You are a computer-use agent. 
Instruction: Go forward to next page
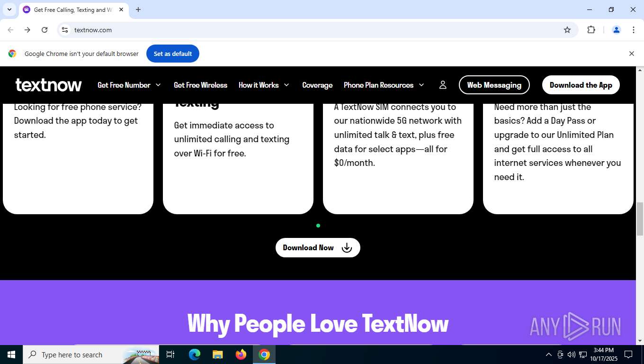pyautogui.click(x=27, y=30)
